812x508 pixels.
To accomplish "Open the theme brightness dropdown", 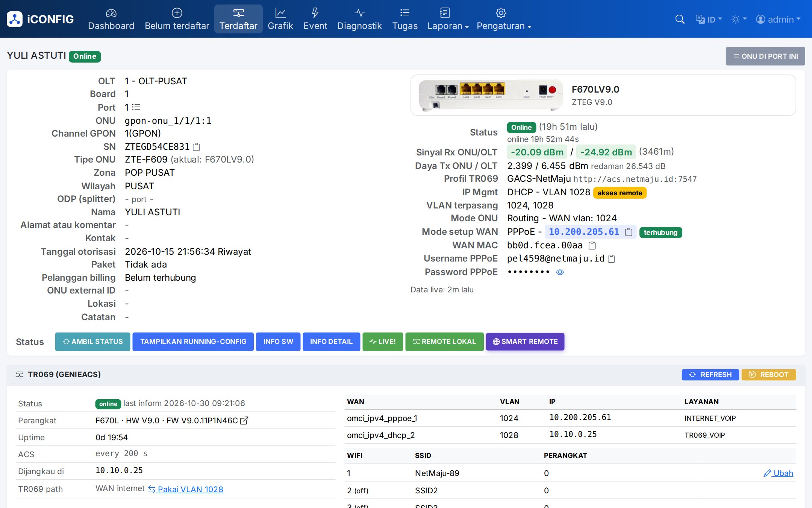I will 739,19.
